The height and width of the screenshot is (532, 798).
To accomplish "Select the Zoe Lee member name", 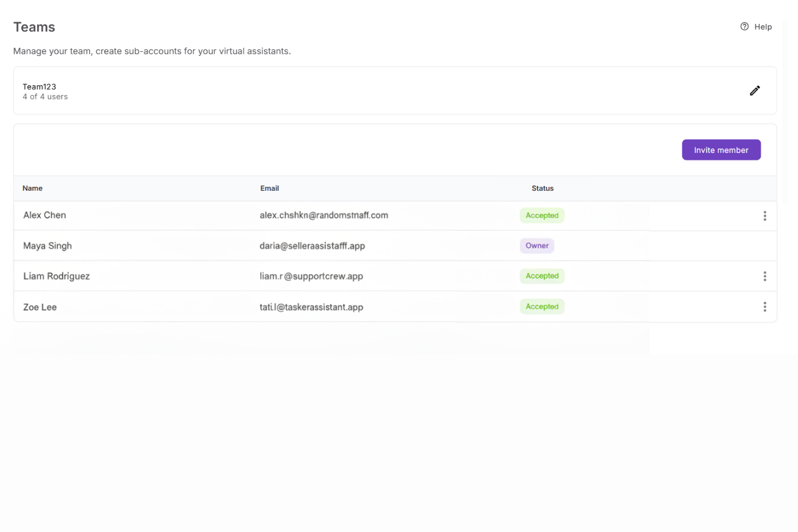I will point(40,307).
